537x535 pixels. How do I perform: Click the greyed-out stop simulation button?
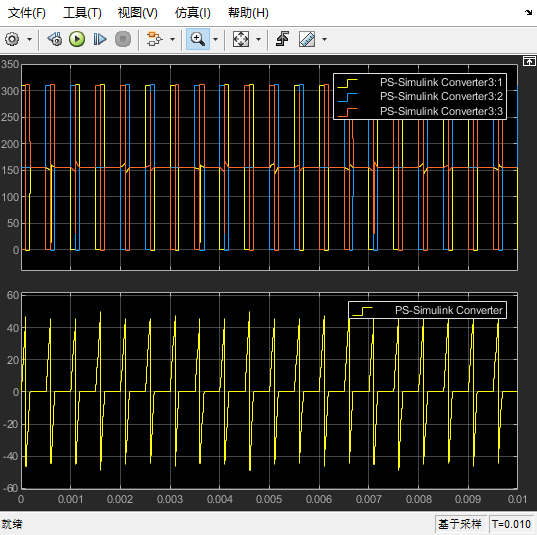pyautogui.click(x=123, y=39)
